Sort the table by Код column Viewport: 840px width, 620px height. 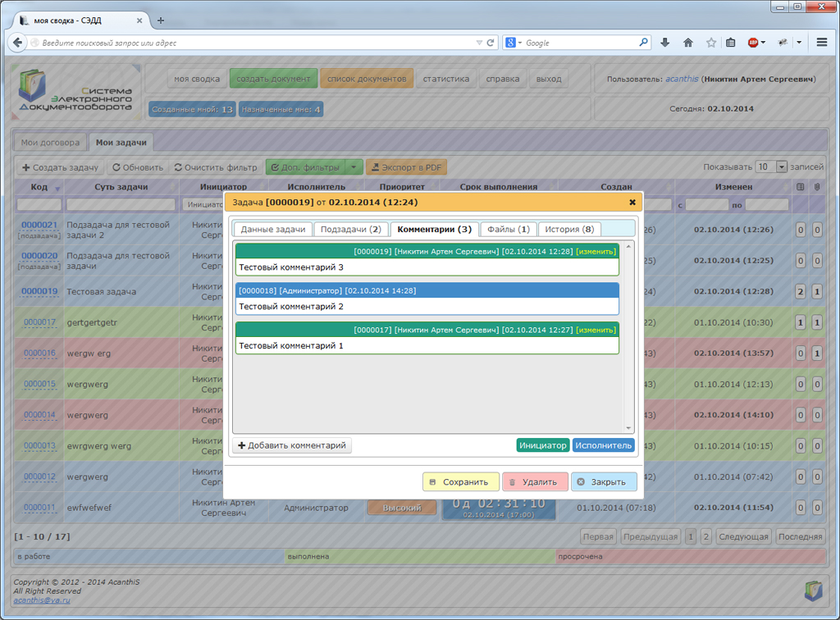pyautogui.click(x=39, y=187)
